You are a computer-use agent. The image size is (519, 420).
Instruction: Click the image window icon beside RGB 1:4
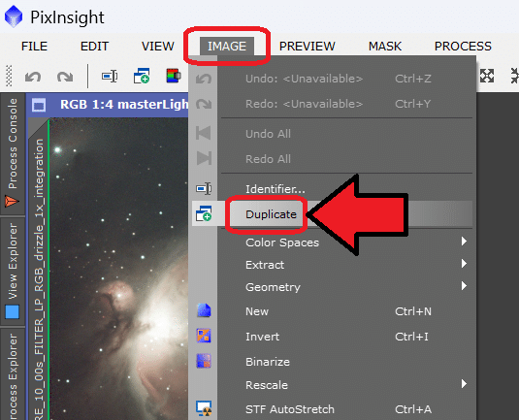pos(39,106)
